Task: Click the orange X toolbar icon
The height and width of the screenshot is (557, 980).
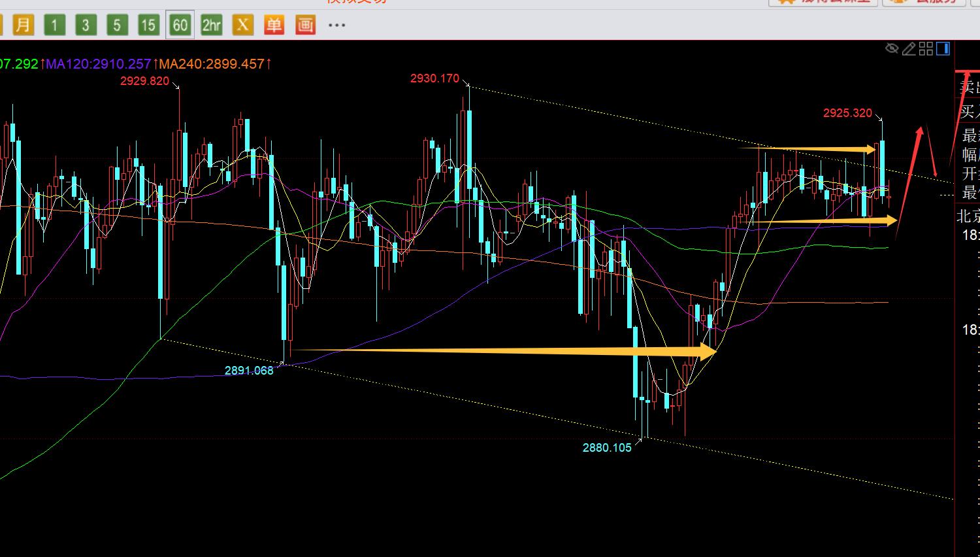Action: (x=242, y=25)
